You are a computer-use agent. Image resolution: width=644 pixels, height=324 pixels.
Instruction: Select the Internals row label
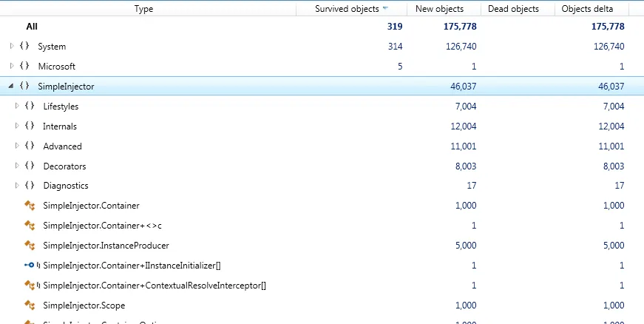pyautogui.click(x=60, y=126)
